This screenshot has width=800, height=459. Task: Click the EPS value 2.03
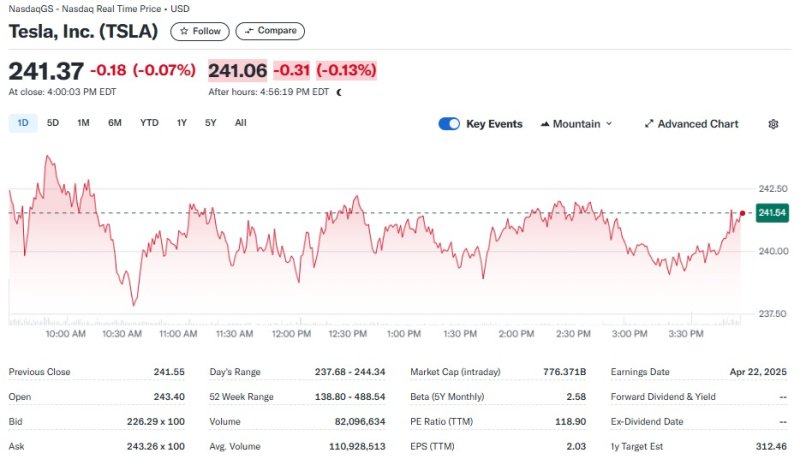coord(576,446)
